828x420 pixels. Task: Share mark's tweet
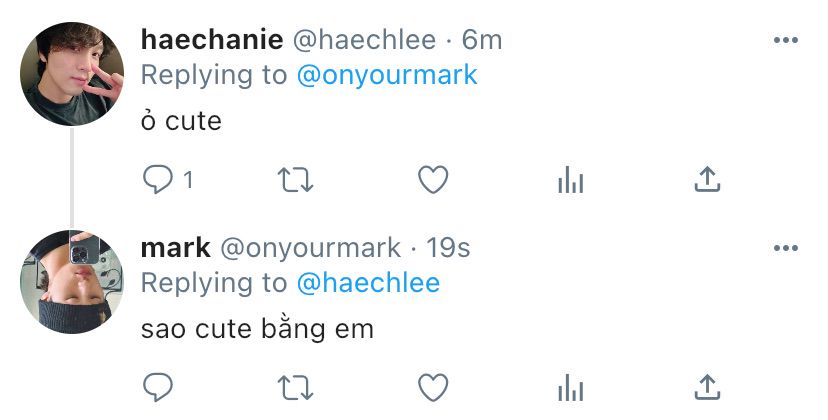[707, 387]
